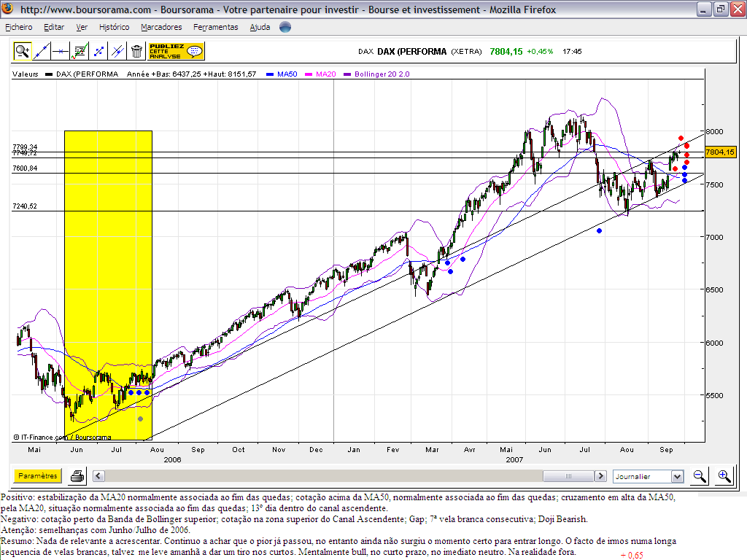The image size is (747, 560).
Task: Open the Ajuda menu
Action: pos(260,27)
